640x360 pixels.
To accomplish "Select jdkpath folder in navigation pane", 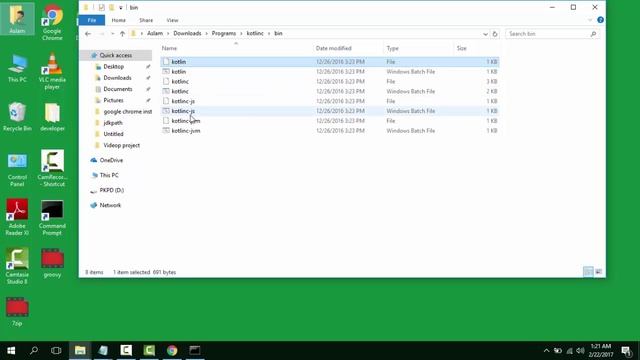I will pyautogui.click(x=113, y=122).
